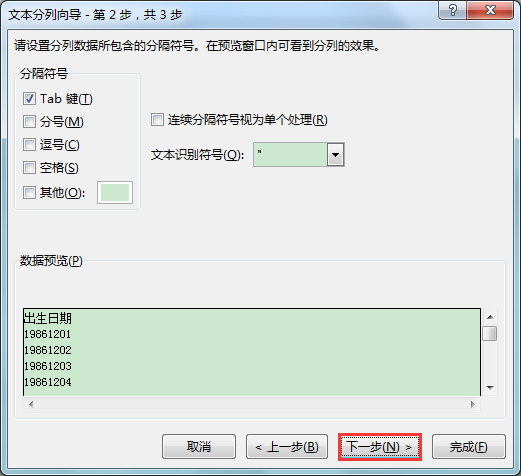Click the help question mark icon
This screenshot has height=476, width=521.
pyautogui.click(x=452, y=10)
